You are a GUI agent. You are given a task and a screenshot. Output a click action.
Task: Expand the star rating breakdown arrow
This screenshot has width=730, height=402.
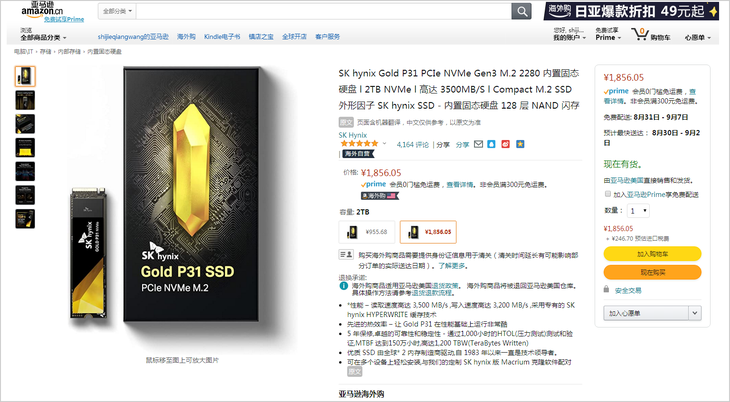click(385, 143)
